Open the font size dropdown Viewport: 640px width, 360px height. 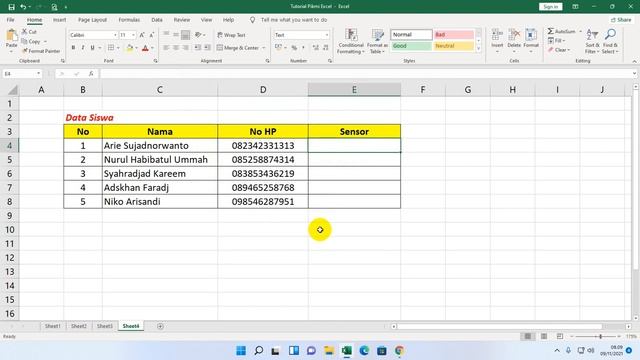(133, 35)
